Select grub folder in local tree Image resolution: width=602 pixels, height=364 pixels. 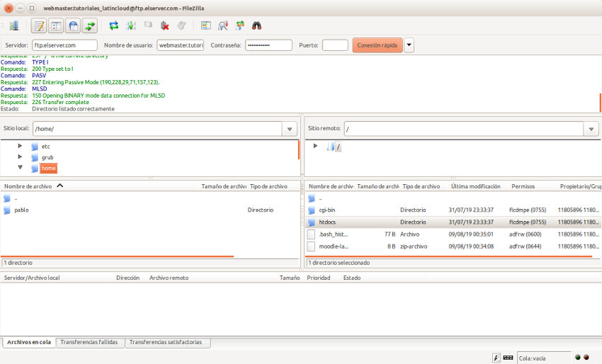point(47,157)
